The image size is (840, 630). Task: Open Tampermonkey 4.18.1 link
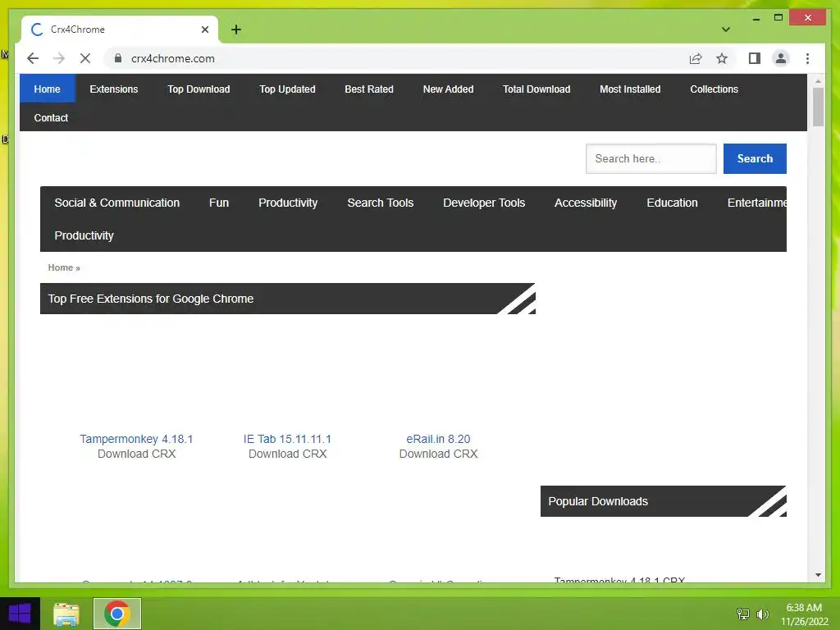(136, 439)
